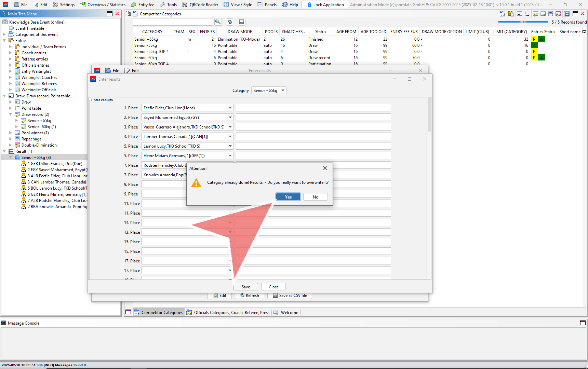Maximize the Message Console panel

(583, 323)
